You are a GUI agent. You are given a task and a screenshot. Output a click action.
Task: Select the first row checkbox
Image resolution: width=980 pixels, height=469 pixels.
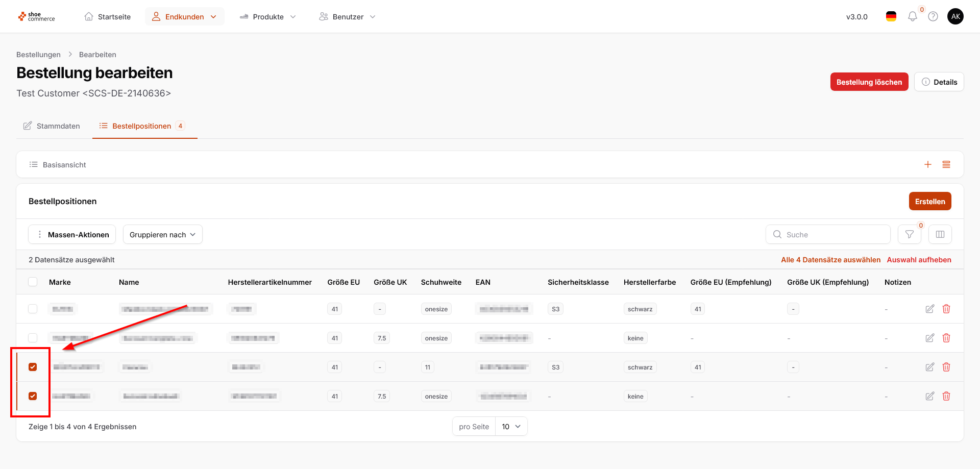click(x=33, y=309)
